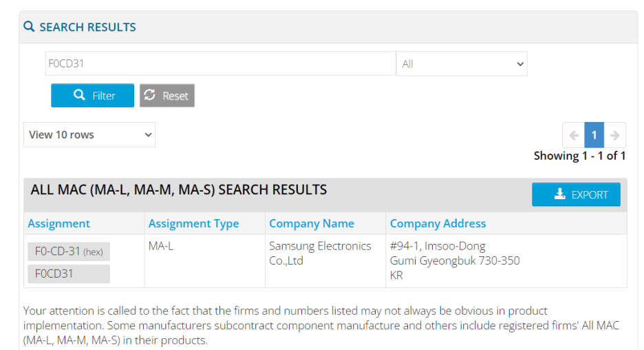The image size is (644, 350).
Task: Click the #94-1, Imsoo-Dong address line
Action: click(438, 246)
